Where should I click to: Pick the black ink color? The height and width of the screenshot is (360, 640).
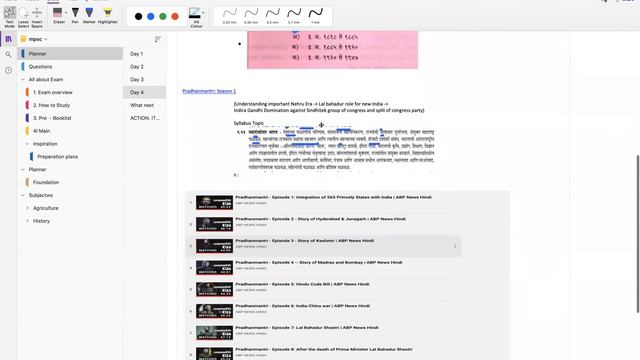138,16
